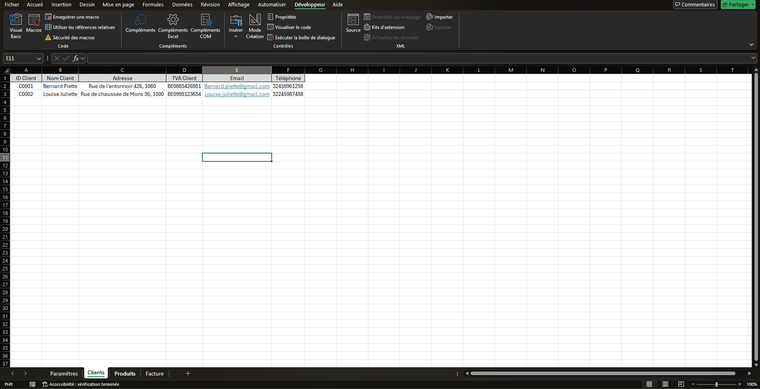Click Exécuter la boîte de dialogue

click(x=301, y=37)
